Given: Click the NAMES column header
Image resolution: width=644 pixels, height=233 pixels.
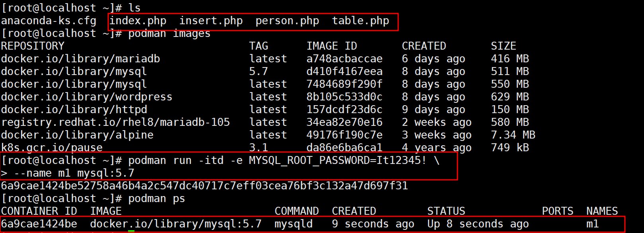Looking at the screenshot, I should 602,211.
